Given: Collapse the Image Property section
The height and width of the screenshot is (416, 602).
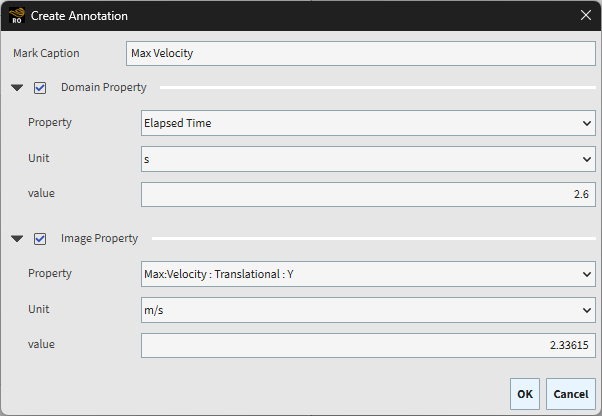Looking at the screenshot, I should coord(17,239).
